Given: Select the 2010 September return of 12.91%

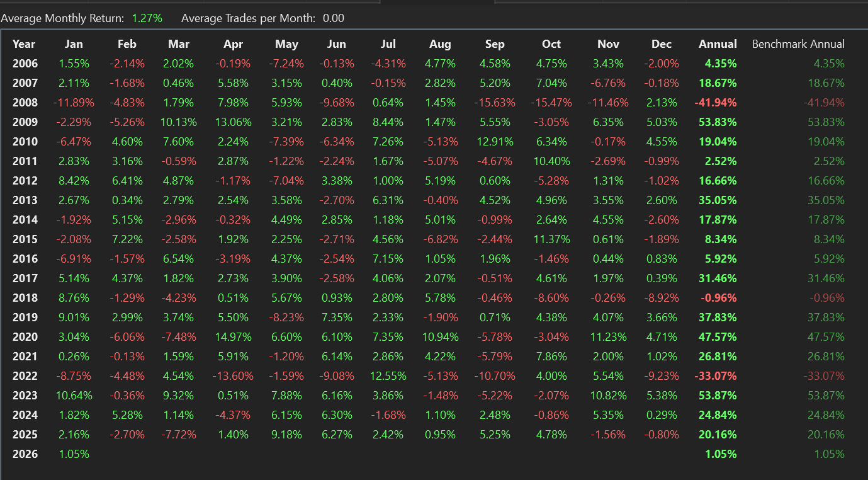Looking at the screenshot, I should pos(495,142).
